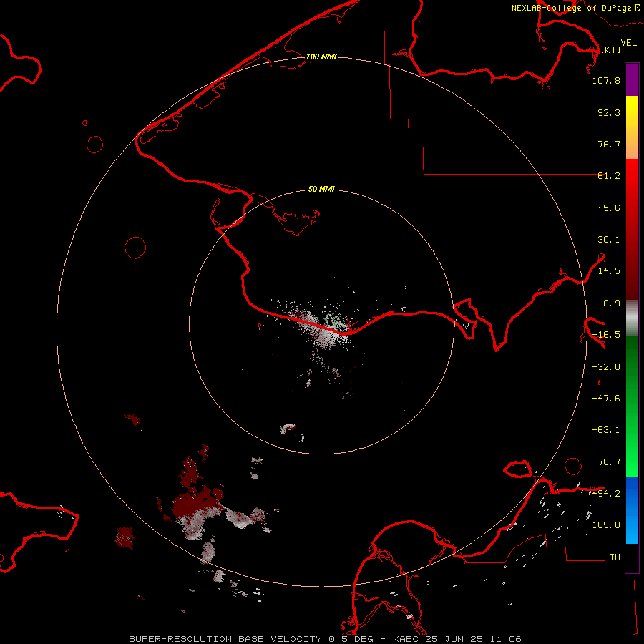The image size is (644, 644).
Task: Click the 107.8 value on velocity scale
Action: point(606,80)
